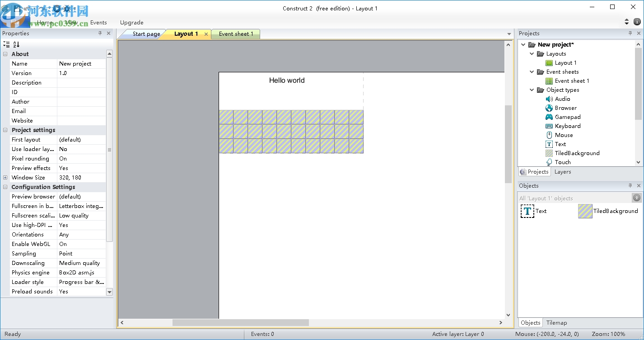Sort properties alphabetically with the A-Z icon
This screenshot has height=340, width=644.
(x=16, y=44)
